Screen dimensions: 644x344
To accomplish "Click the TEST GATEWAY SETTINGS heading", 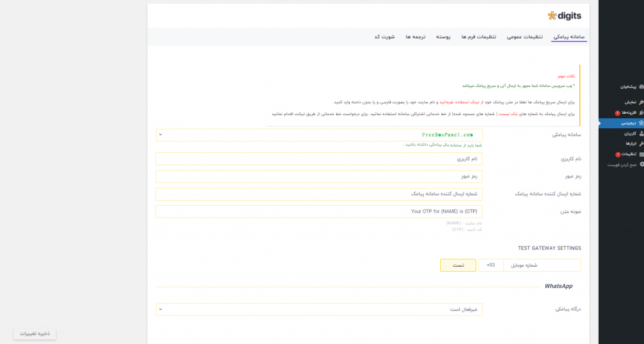I will (550, 248).
